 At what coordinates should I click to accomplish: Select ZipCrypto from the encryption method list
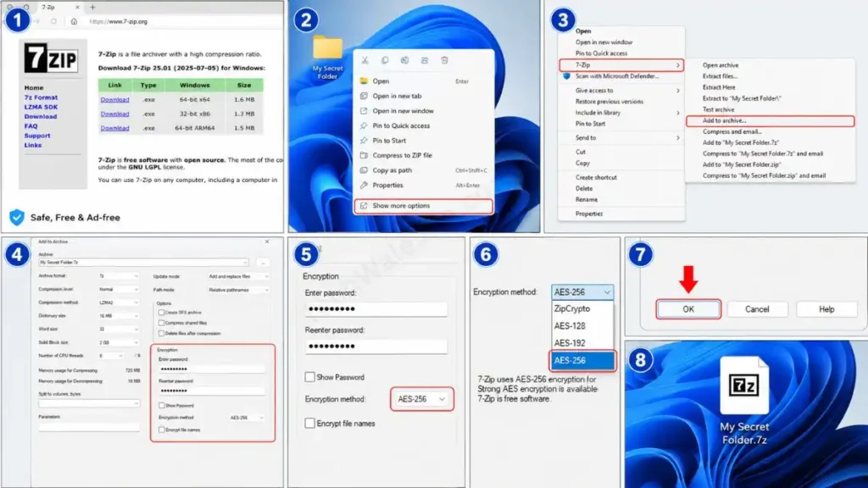[x=582, y=308]
